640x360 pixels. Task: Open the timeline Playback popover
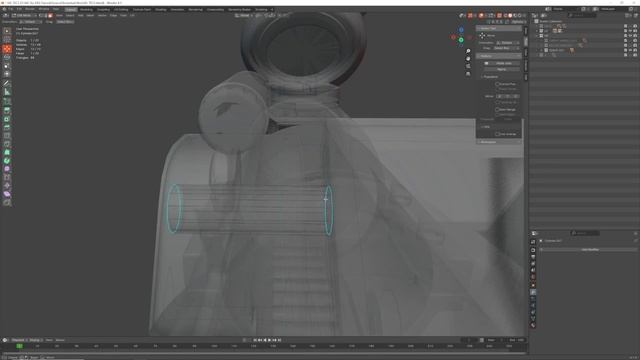tap(18, 340)
